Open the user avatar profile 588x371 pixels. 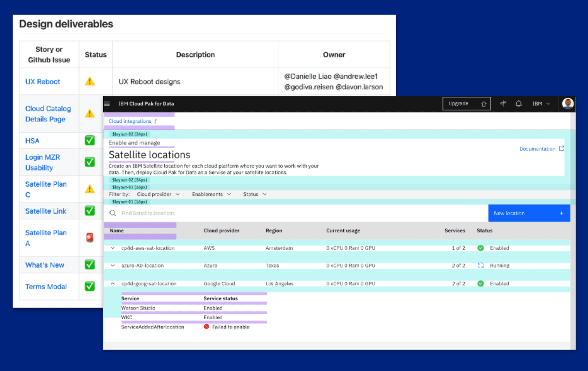(568, 104)
